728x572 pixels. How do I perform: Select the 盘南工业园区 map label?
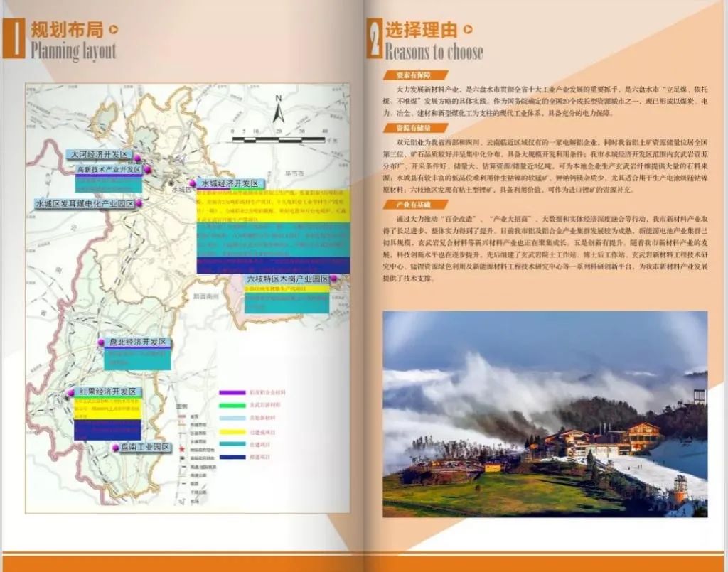(145, 448)
